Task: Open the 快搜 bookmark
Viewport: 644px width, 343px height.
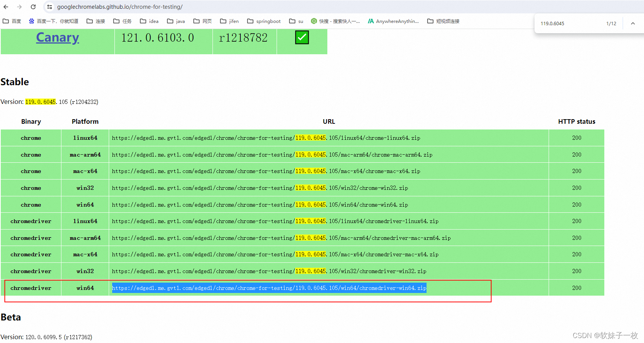Action: coord(335,21)
